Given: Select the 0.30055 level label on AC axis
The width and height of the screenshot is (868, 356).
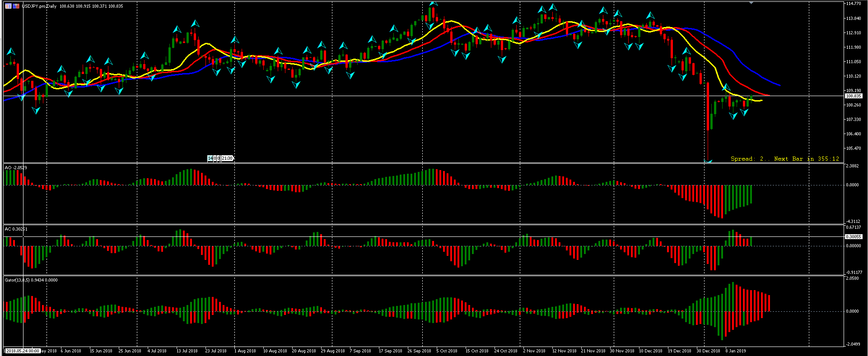Looking at the screenshot, I should coord(854,237).
